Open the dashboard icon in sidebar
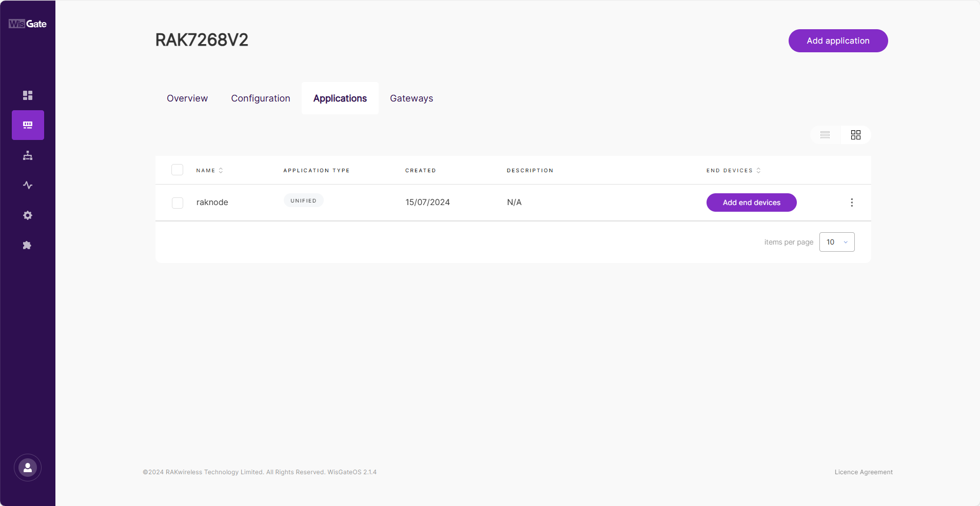The height and width of the screenshot is (506, 980). pyautogui.click(x=28, y=95)
